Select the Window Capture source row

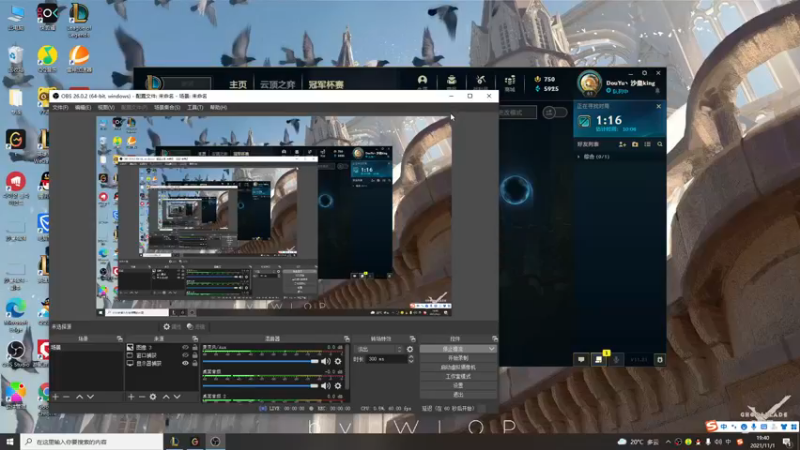pyautogui.click(x=162, y=355)
